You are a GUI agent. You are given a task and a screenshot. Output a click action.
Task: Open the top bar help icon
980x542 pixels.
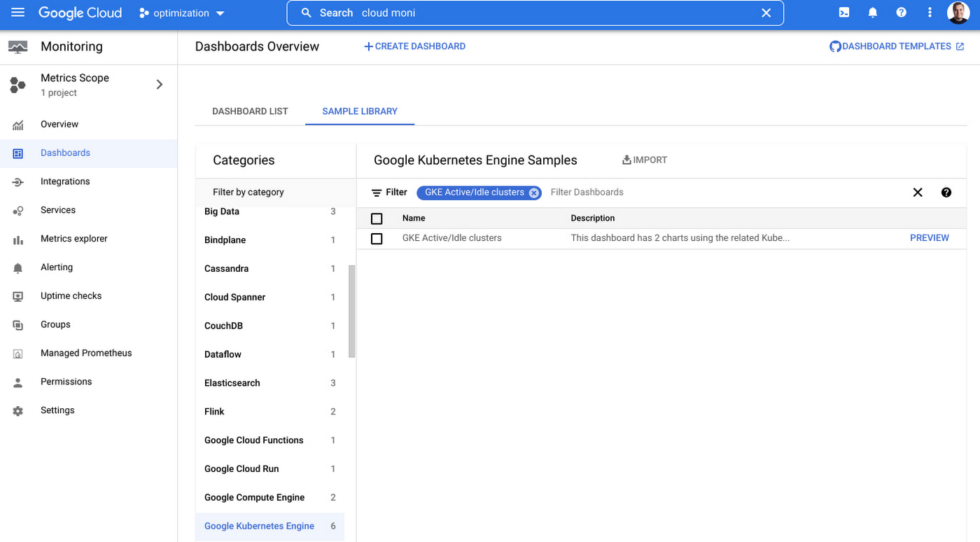click(902, 13)
